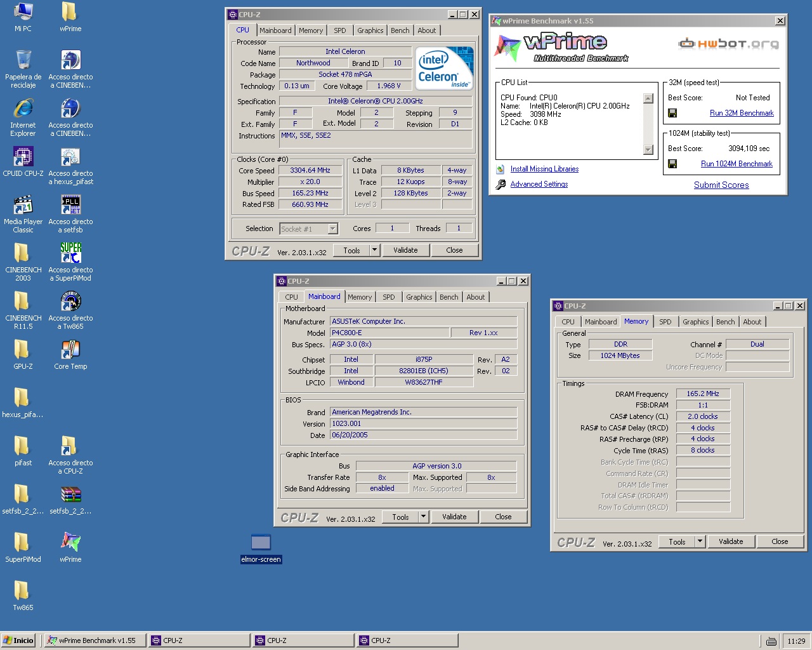
Task: Click save icon for 32M benchmark score
Action: 672,113
